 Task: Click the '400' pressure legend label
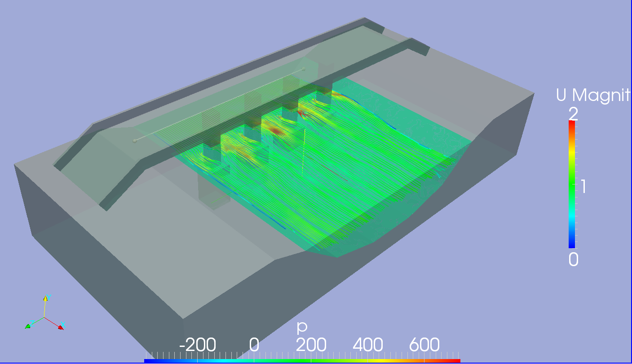point(368,345)
